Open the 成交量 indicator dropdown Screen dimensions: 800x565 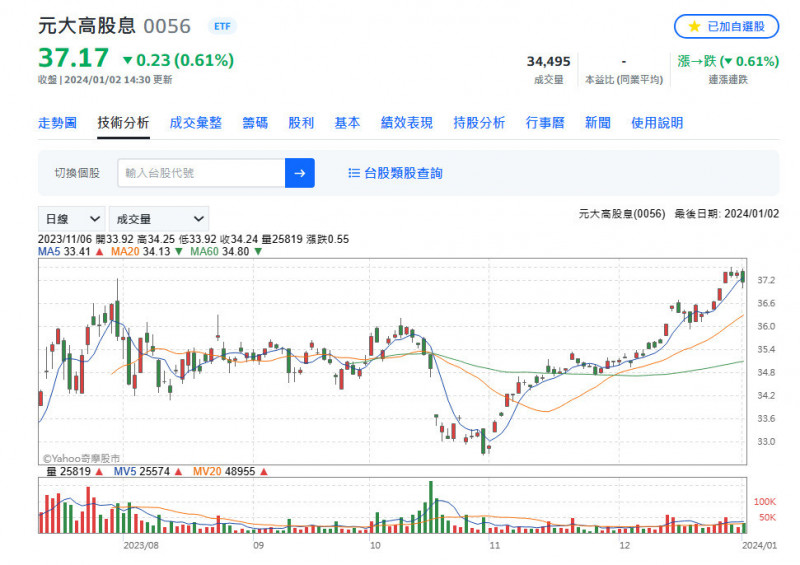click(x=159, y=219)
